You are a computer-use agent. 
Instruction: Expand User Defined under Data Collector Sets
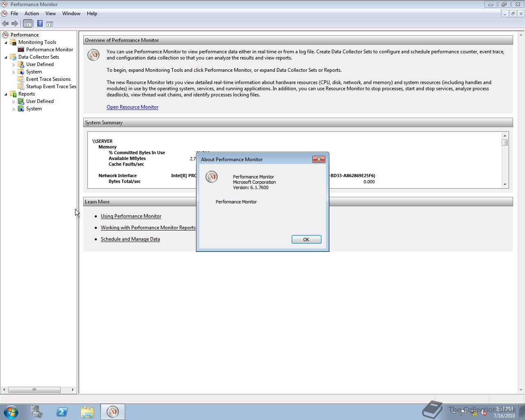(14, 65)
